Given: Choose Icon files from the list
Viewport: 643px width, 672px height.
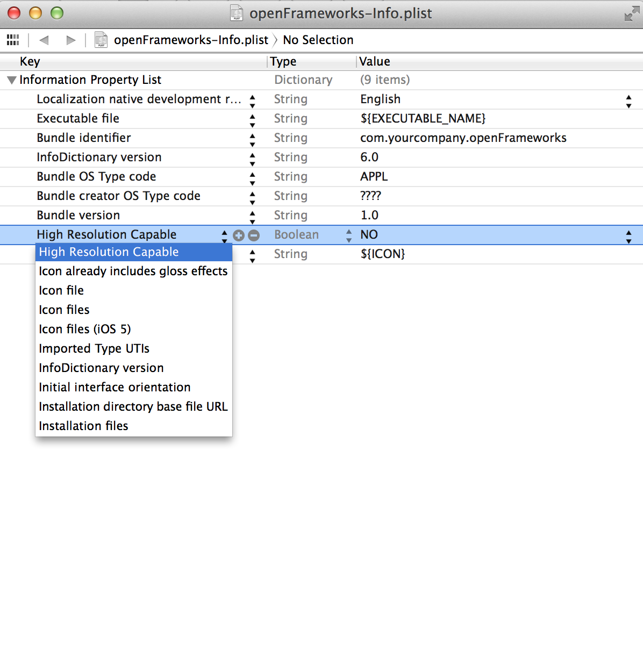Looking at the screenshot, I should point(134,310).
